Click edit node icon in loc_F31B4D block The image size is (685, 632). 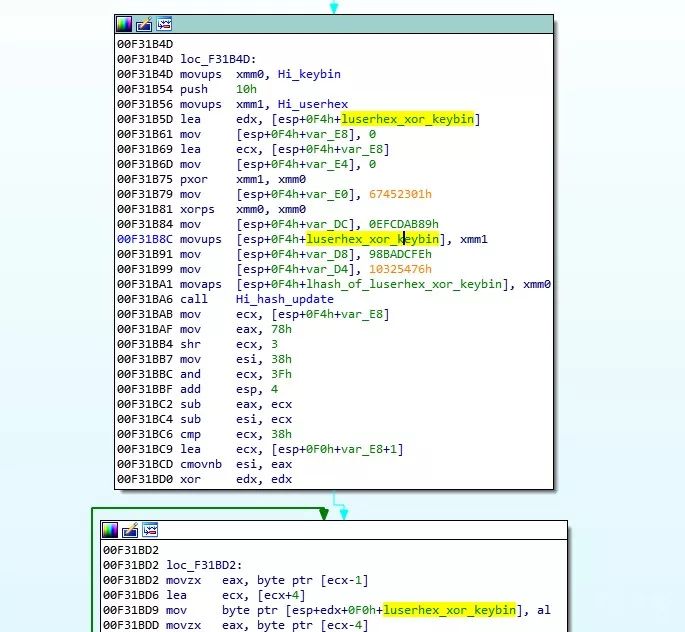tap(144, 24)
